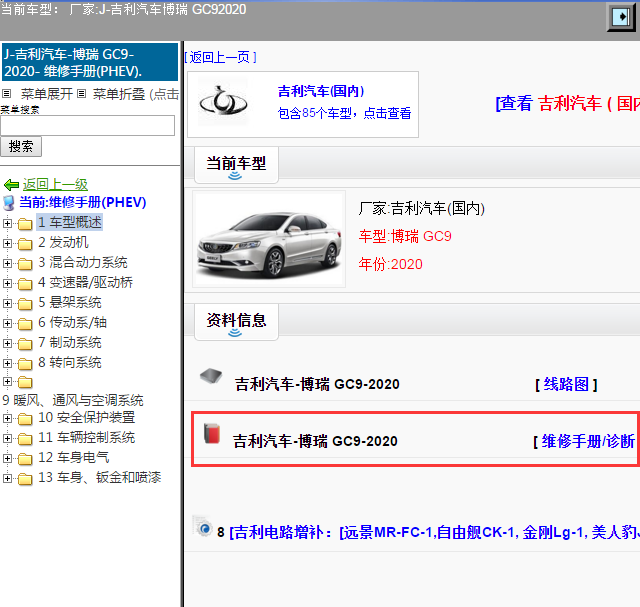Click the folder icon for 6 传动系/轴
The image size is (640, 607).
coord(25,324)
